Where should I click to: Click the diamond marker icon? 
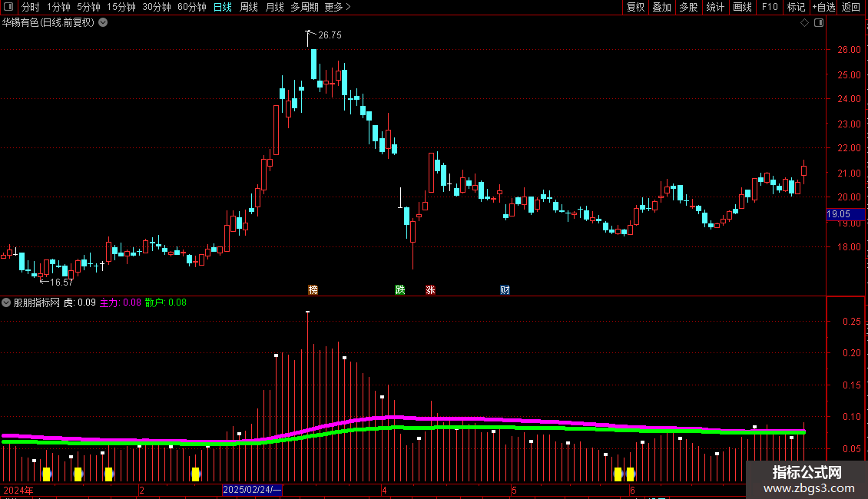coord(804,23)
